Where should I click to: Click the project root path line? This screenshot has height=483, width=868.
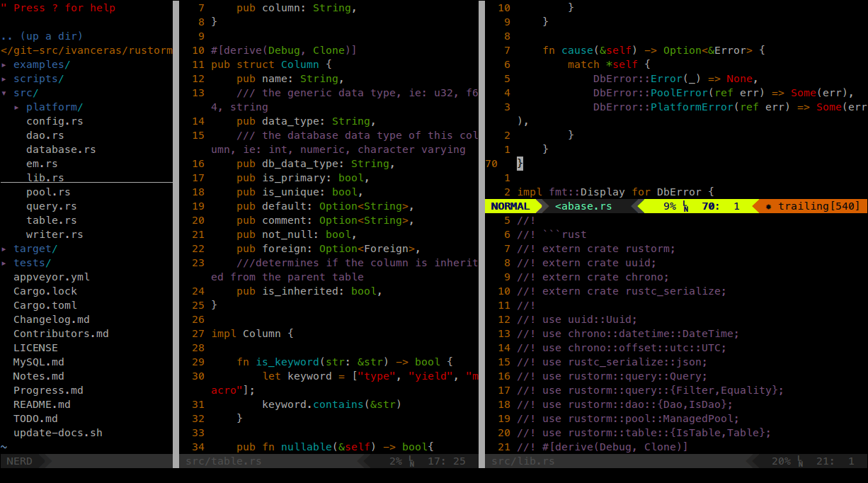[x=86, y=50]
